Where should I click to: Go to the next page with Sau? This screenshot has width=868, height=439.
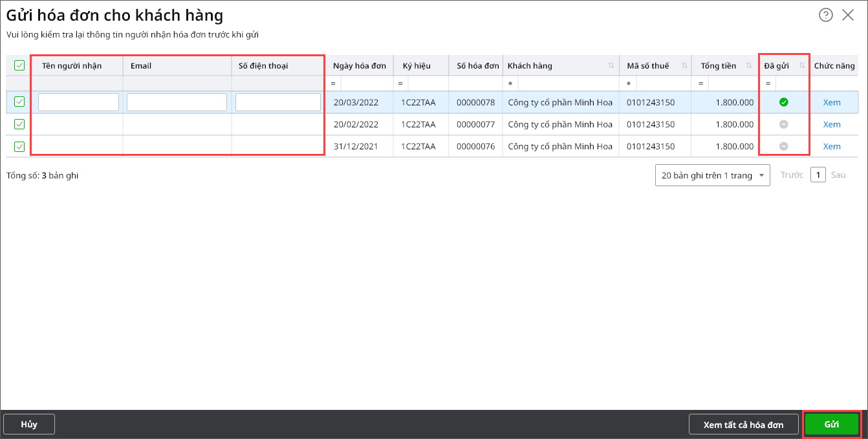[838, 175]
